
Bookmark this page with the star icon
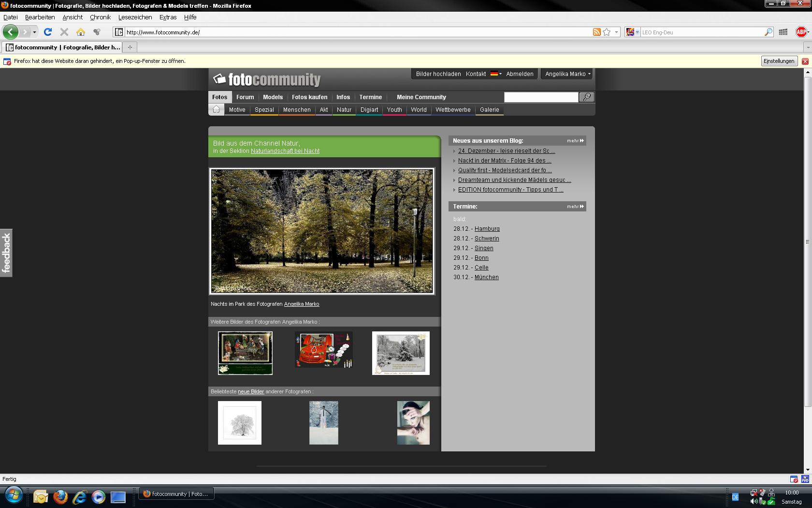tap(607, 32)
